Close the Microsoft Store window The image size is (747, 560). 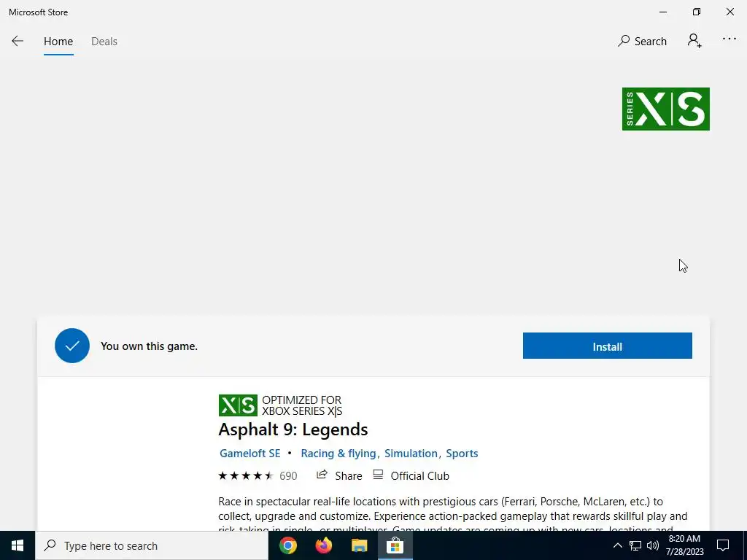(729, 12)
